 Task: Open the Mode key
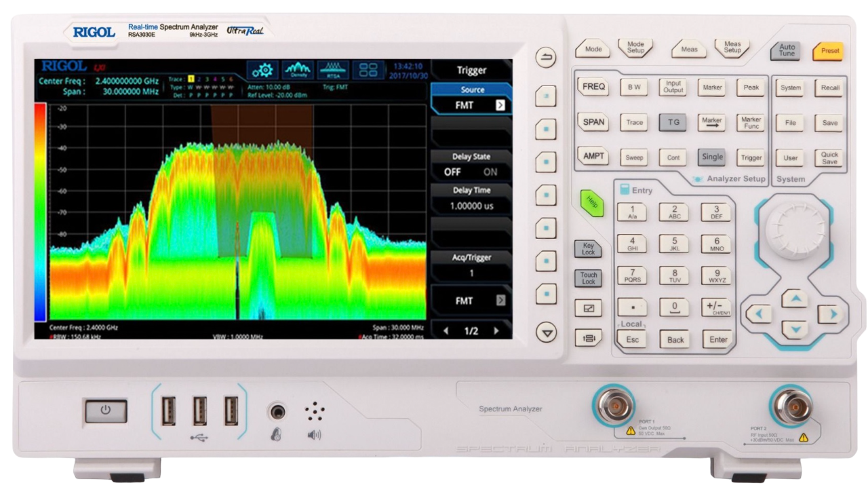(593, 49)
